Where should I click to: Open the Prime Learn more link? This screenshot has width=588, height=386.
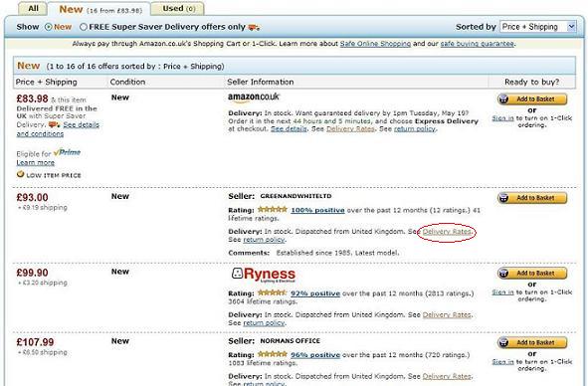[35, 163]
